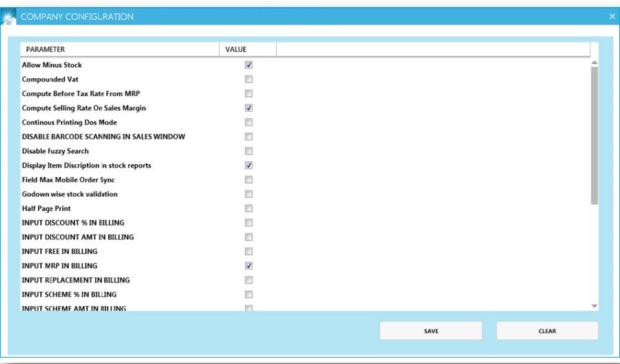Uncheck the Allow Minus Stock checkbox
The height and width of the screenshot is (364, 620).
(x=249, y=65)
